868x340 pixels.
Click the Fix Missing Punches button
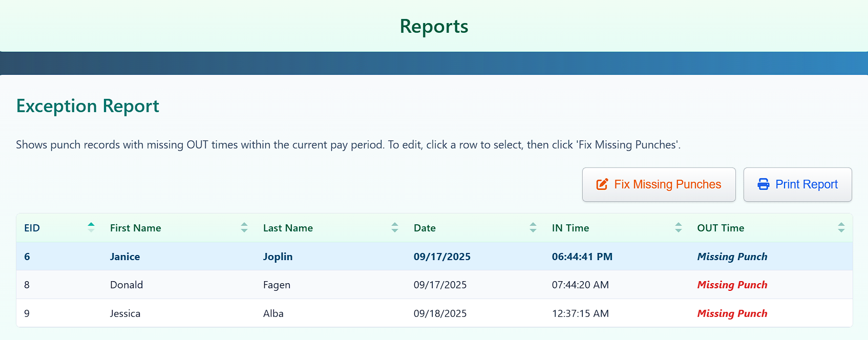tap(659, 184)
